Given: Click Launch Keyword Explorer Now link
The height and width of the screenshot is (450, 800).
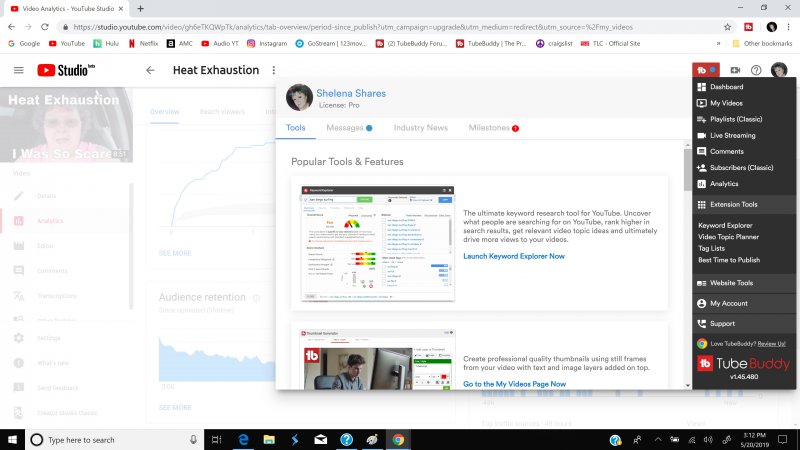Looking at the screenshot, I should [513, 256].
